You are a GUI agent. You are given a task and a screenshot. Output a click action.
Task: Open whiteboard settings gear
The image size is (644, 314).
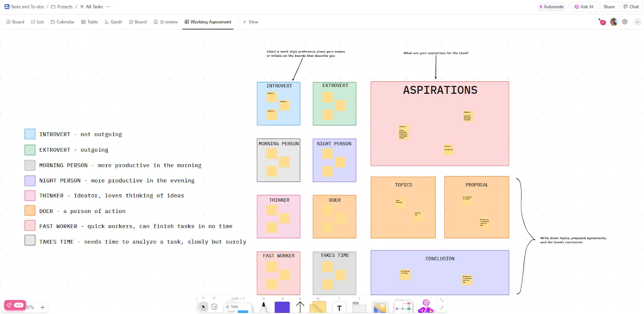click(x=625, y=22)
